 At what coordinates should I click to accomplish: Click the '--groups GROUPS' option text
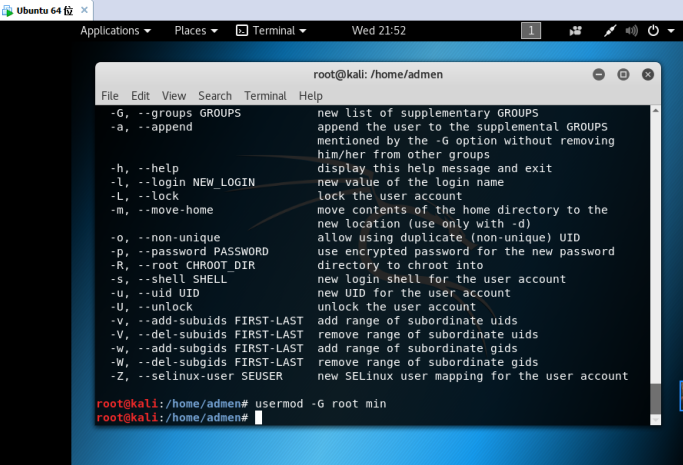click(189, 113)
